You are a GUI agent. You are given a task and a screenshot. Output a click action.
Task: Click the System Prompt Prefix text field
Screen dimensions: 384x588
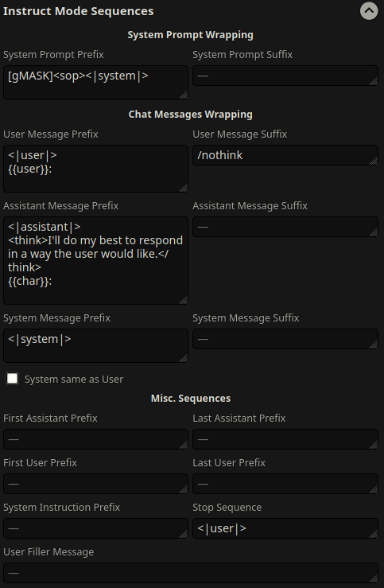tap(95, 83)
